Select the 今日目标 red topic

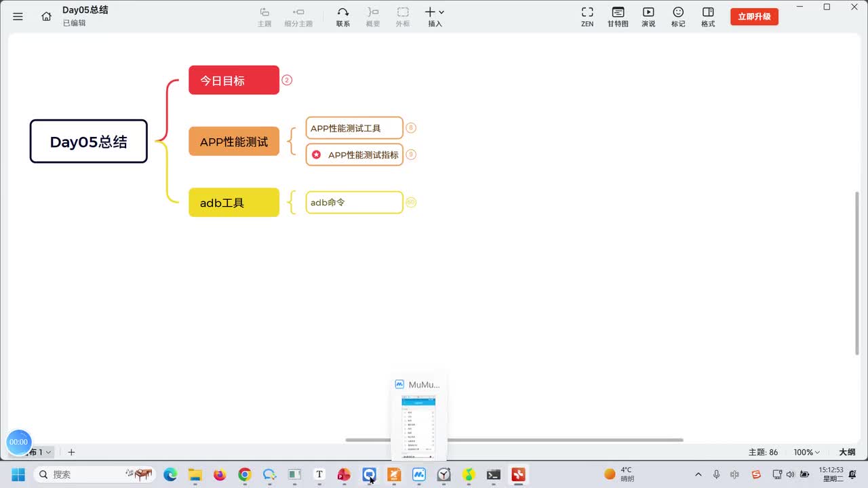(234, 80)
